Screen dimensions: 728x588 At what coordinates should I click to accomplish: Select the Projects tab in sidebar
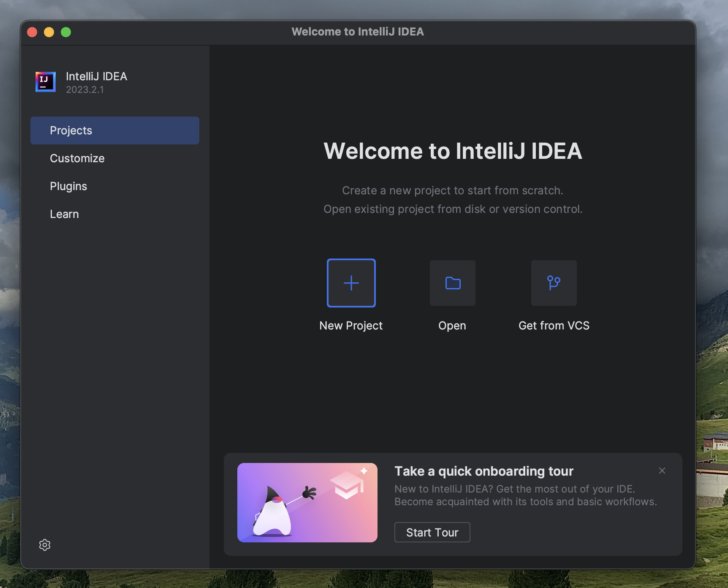[x=115, y=131]
